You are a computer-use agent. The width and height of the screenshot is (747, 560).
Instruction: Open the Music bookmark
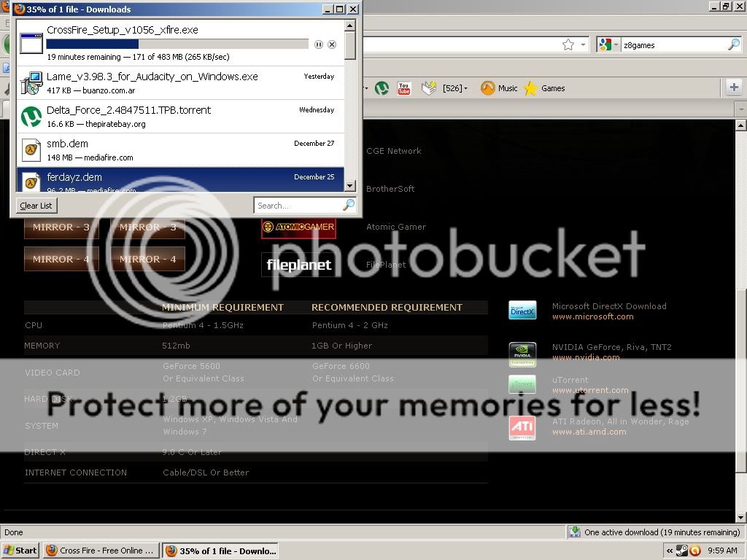[x=499, y=88]
